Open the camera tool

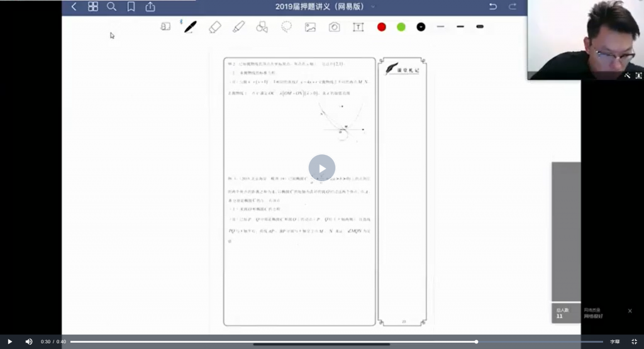coord(335,27)
